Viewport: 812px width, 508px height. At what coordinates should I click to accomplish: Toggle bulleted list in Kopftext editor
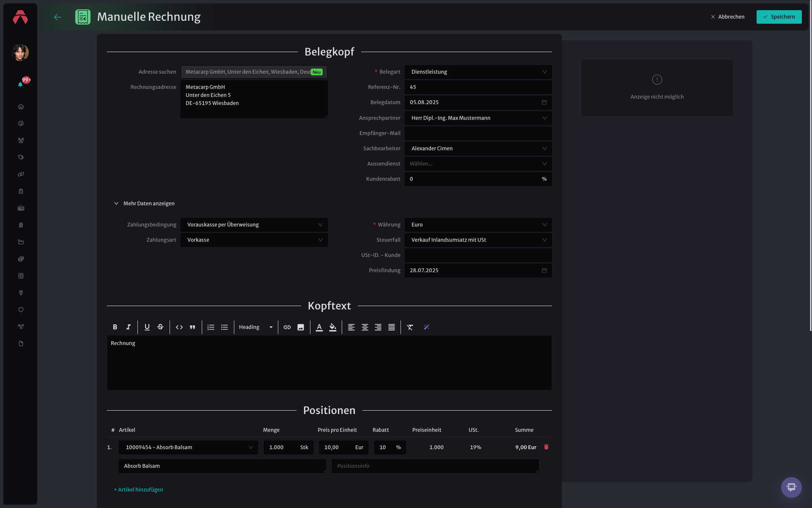[225, 327]
